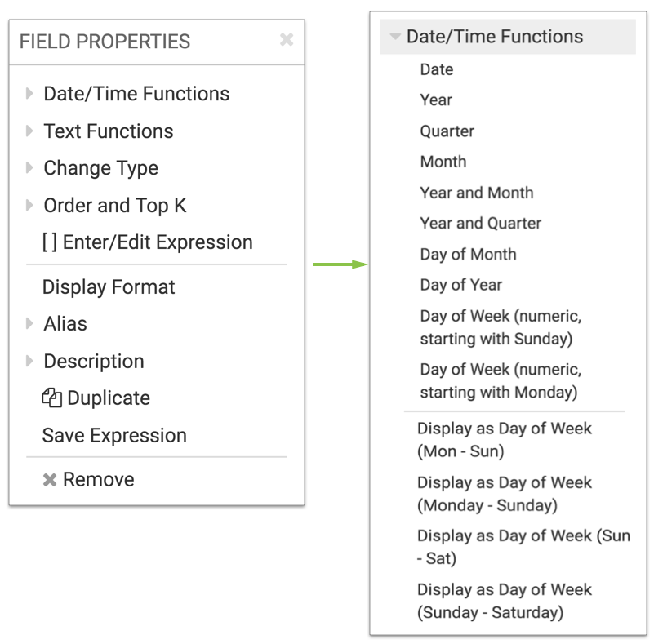Expand the Alias section

[30, 324]
